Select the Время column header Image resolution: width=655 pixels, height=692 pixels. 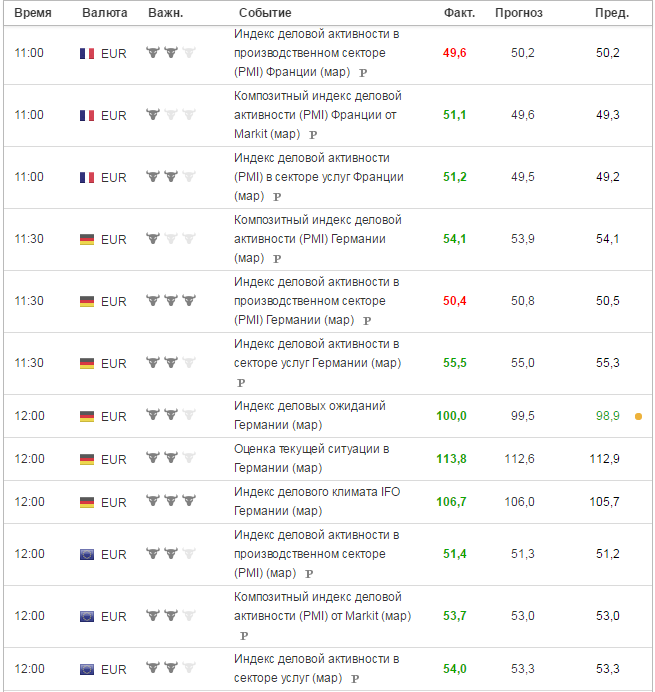click(33, 13)
